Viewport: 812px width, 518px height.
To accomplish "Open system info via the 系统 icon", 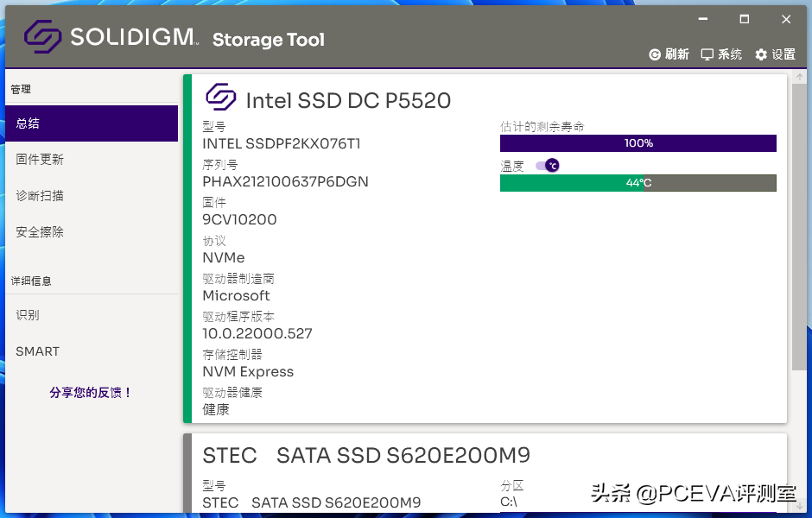I will pos(722,54).
